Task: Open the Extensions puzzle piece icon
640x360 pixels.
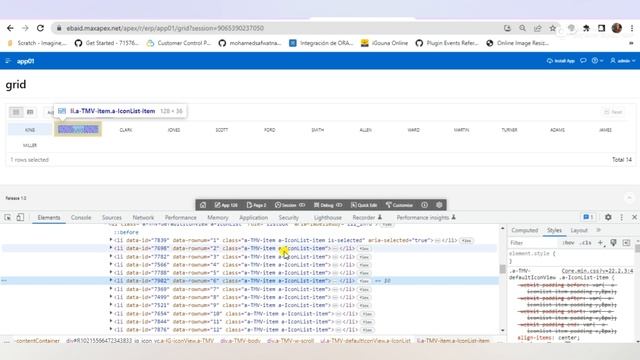Action: tap(586, 28)
